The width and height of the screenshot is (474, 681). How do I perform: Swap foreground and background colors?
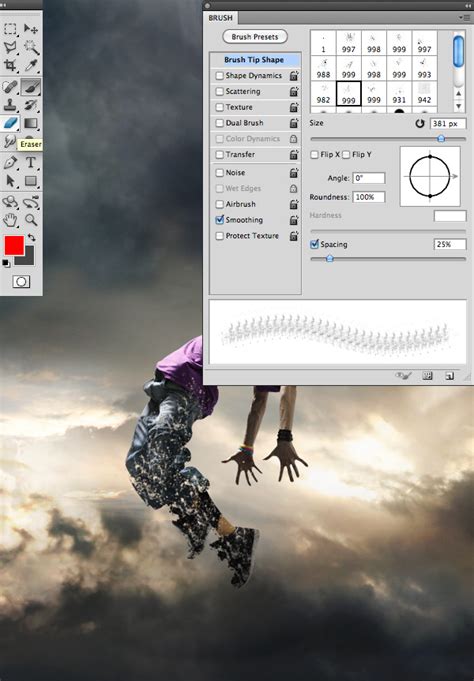pos(31,237)
